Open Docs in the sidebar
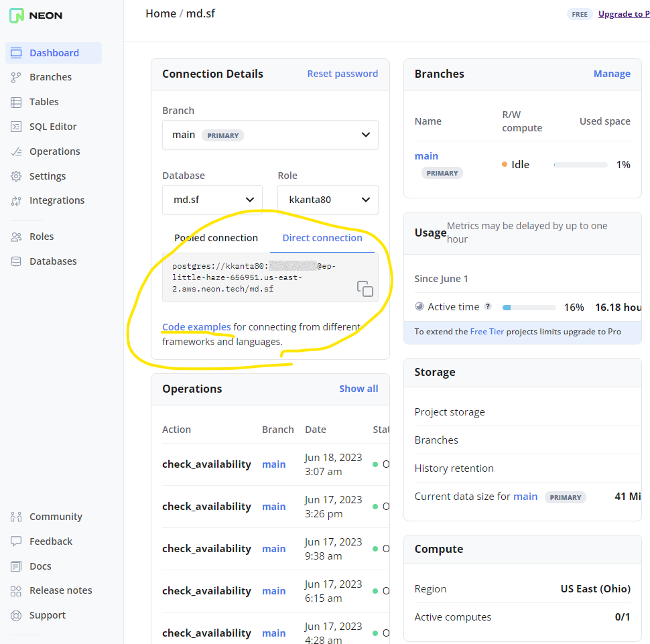 40,566
